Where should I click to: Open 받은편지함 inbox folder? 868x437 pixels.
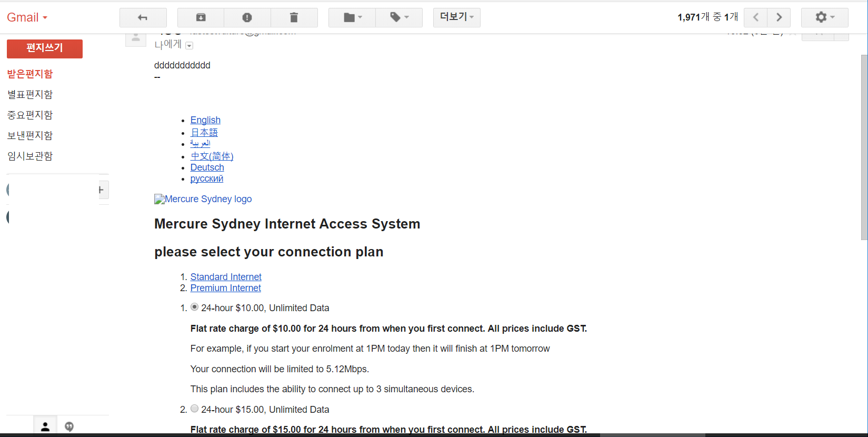tap(30, 74)
